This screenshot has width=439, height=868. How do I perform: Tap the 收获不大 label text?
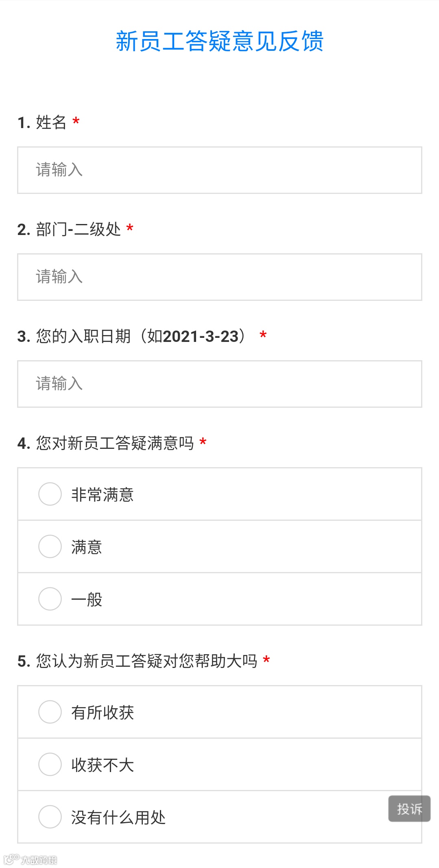[103, 765]
